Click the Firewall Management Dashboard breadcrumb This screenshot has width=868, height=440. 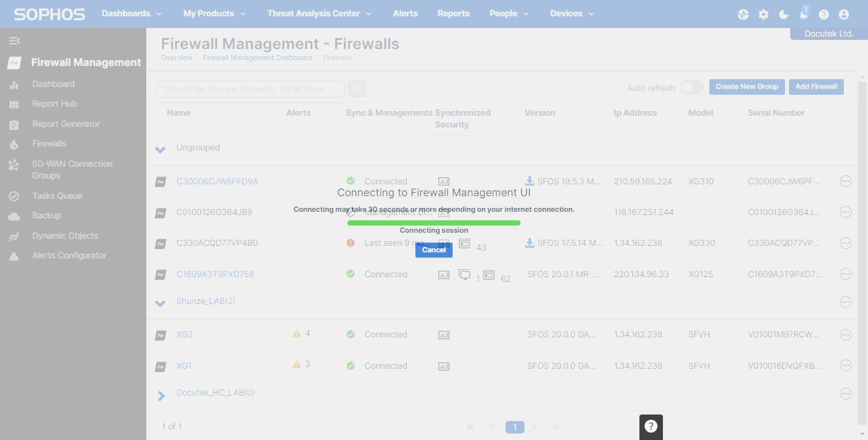(257, 58)
